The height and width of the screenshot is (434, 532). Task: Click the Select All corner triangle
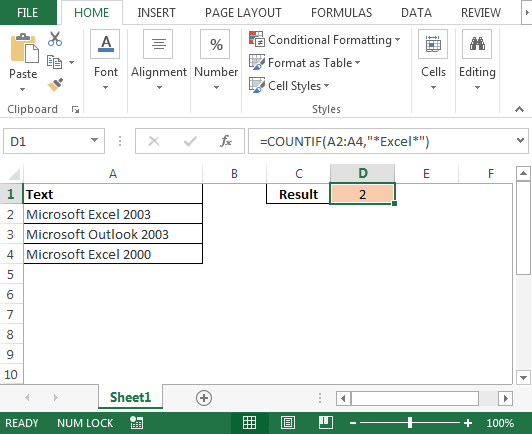point(14,174)
